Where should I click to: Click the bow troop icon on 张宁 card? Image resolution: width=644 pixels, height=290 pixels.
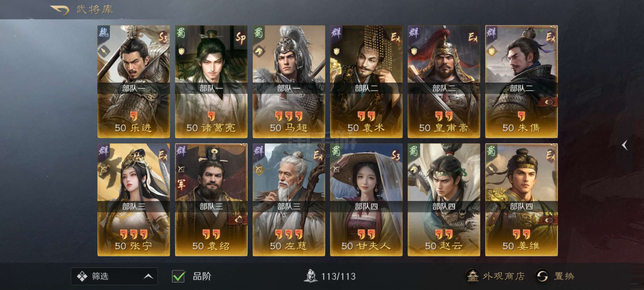pos(104,169)
